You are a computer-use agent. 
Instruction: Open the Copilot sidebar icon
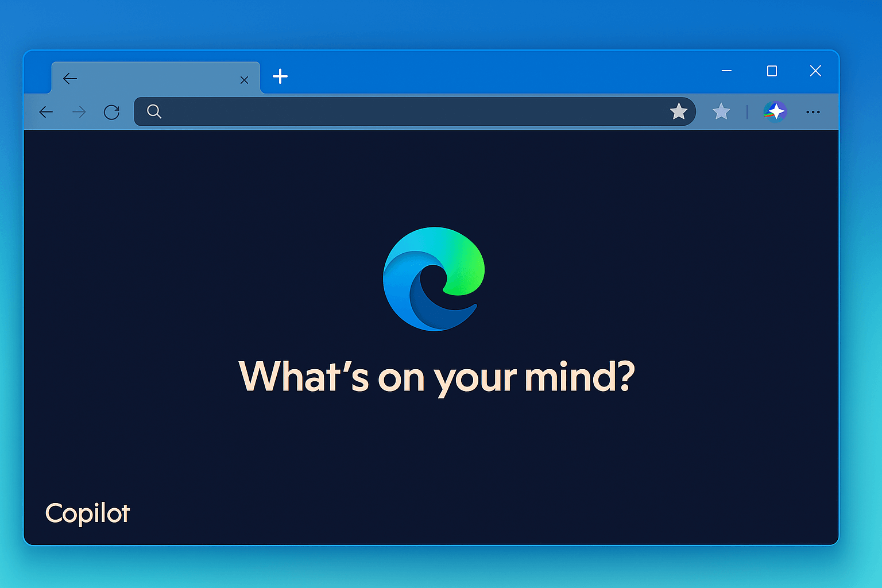point(775,112)
